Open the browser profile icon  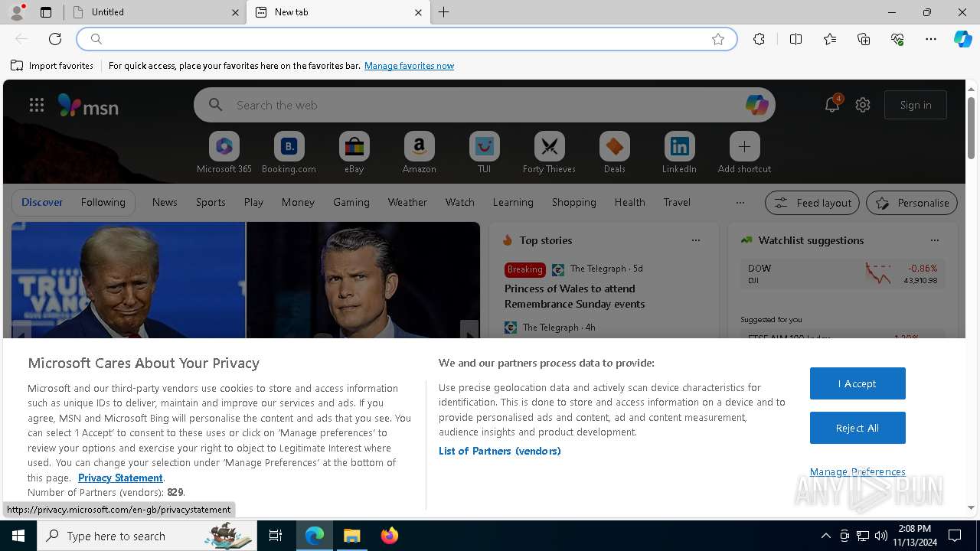pos(17,12)
